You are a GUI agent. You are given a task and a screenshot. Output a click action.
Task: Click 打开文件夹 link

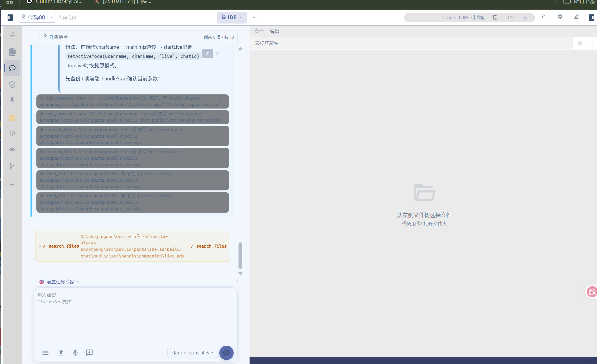[432, 224]
